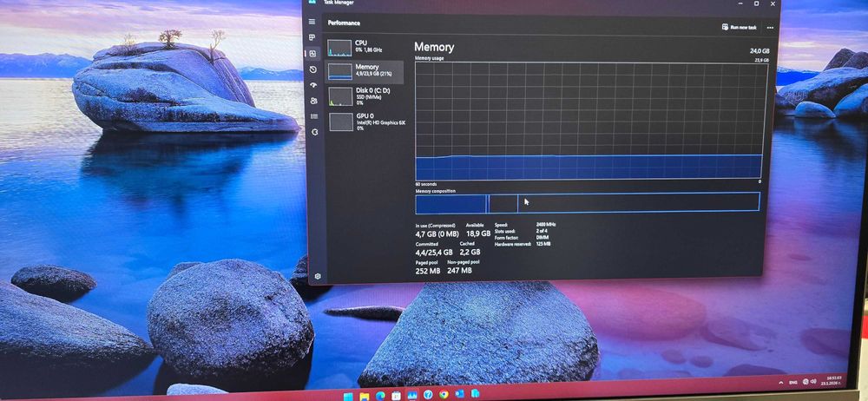
Task: Click the Performance page title
Action: click(x=344, y=23)
